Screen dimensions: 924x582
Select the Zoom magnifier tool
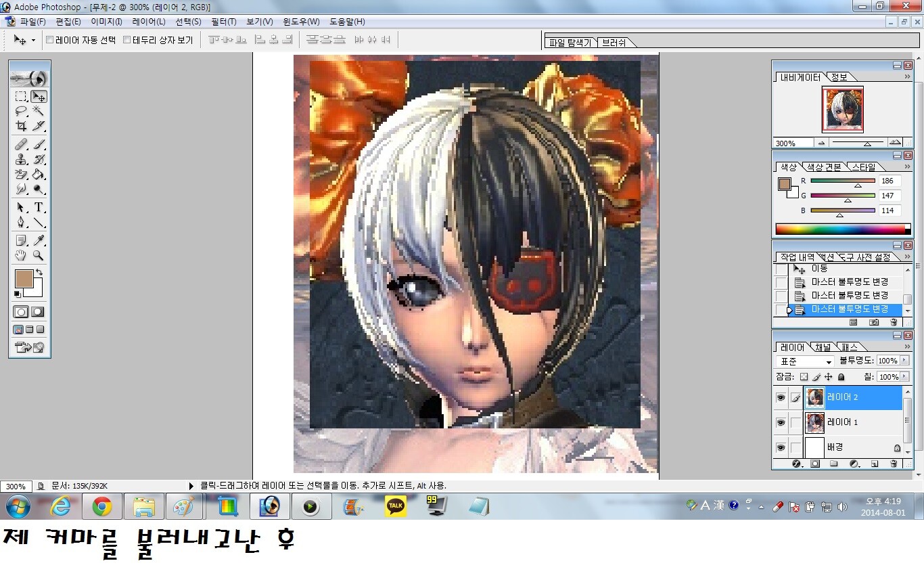pyautogui.click(x=39, y=256)
